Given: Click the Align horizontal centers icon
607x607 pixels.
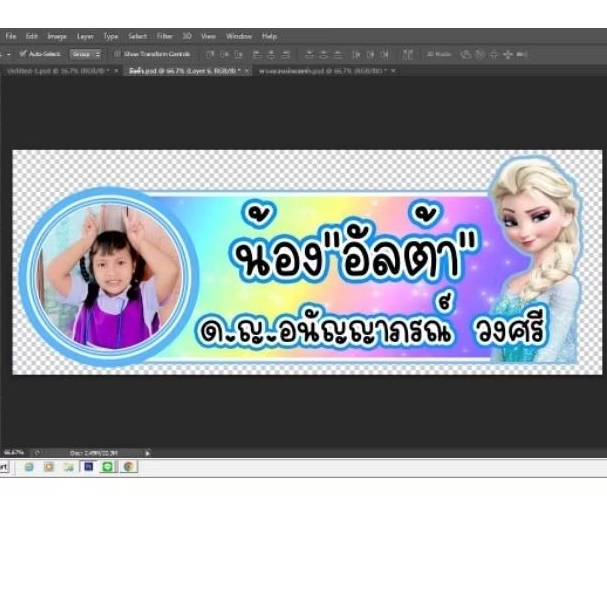Looking at the screenshot, I should point(271,55).
